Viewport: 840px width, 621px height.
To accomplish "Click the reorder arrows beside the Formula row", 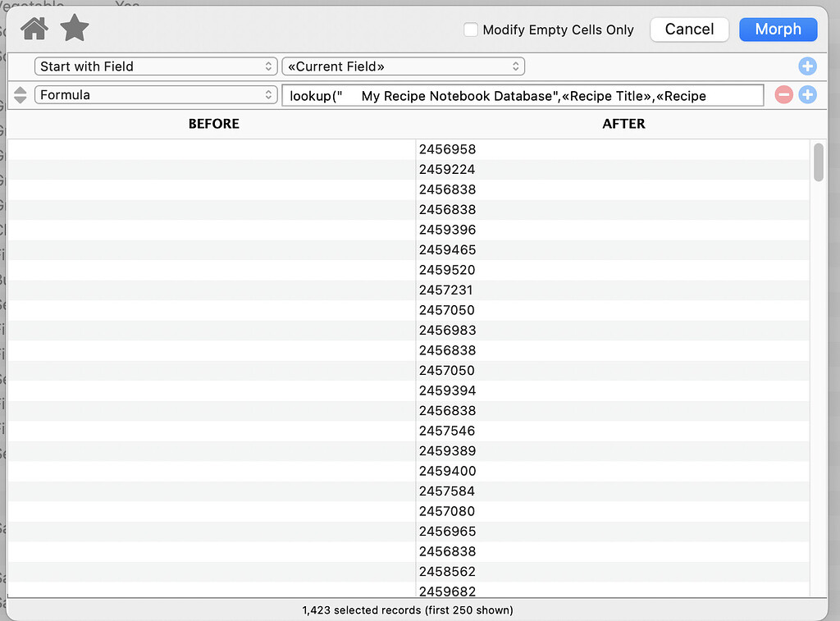I will click(x=19, y=94).
